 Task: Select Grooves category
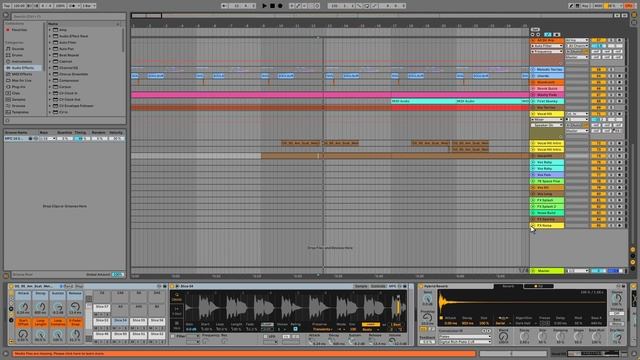pyautogui.click(x=19, y=106)
